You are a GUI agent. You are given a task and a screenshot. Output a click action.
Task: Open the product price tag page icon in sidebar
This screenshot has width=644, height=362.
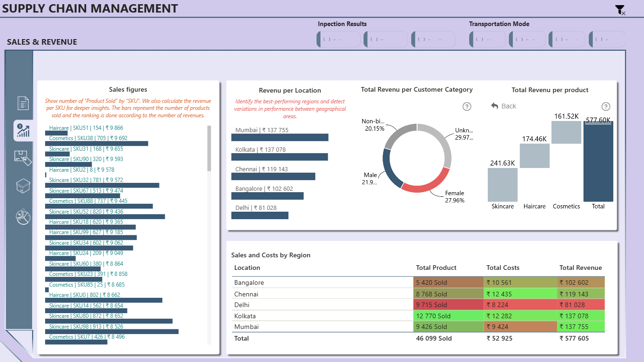(x=23, y=158)
